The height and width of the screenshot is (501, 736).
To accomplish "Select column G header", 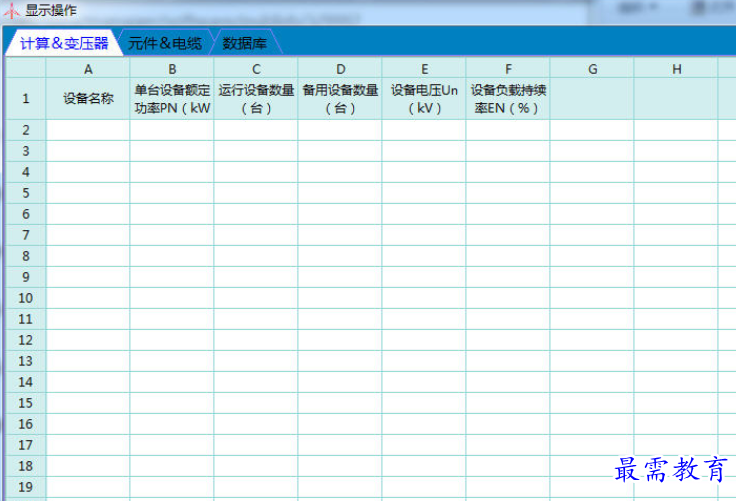I will 592,69.
